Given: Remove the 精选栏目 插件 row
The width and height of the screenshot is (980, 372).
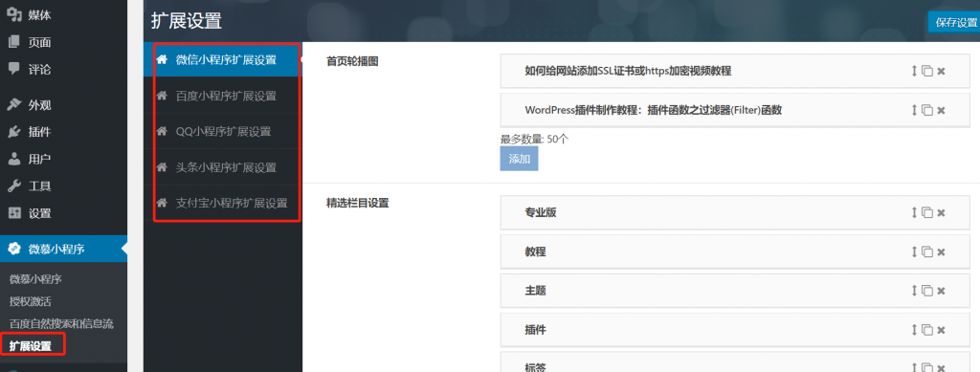Looking at the screenshot, I should (942, 330).
